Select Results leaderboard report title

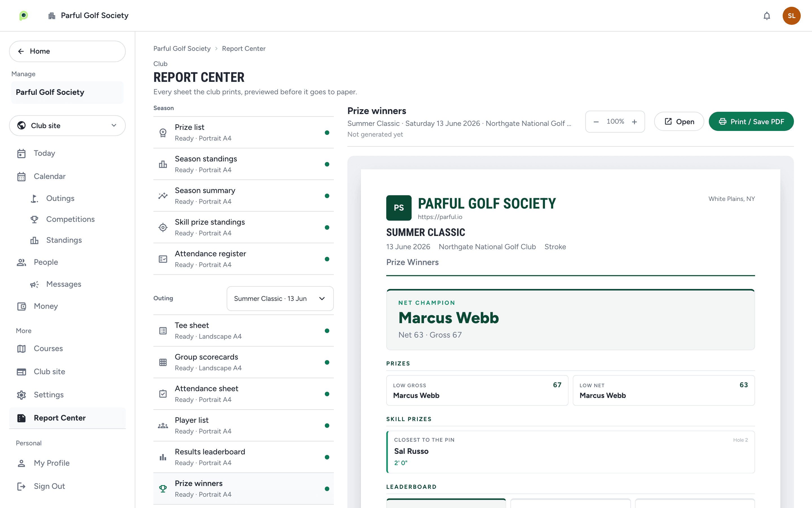(210, 452)
